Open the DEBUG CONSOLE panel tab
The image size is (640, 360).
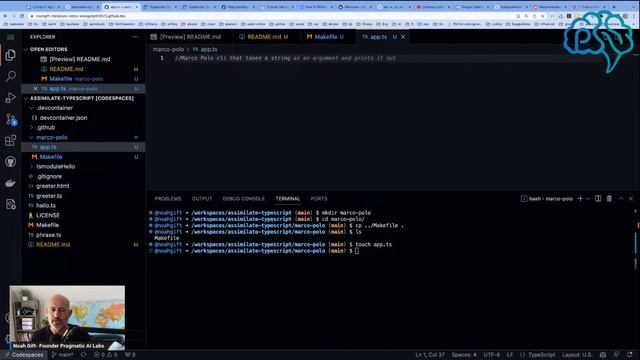pyautogui.click(x=244, y=199)
